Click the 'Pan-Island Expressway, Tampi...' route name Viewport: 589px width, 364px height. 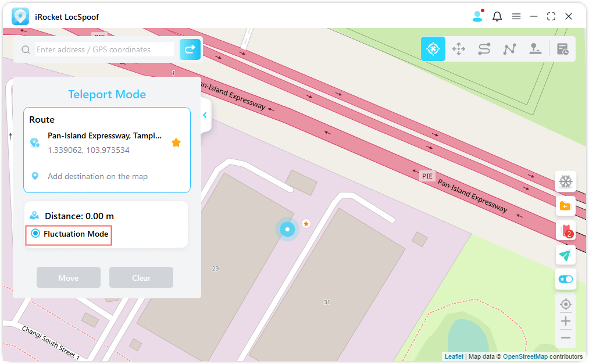pyautogui.click(x=105, y=136)
